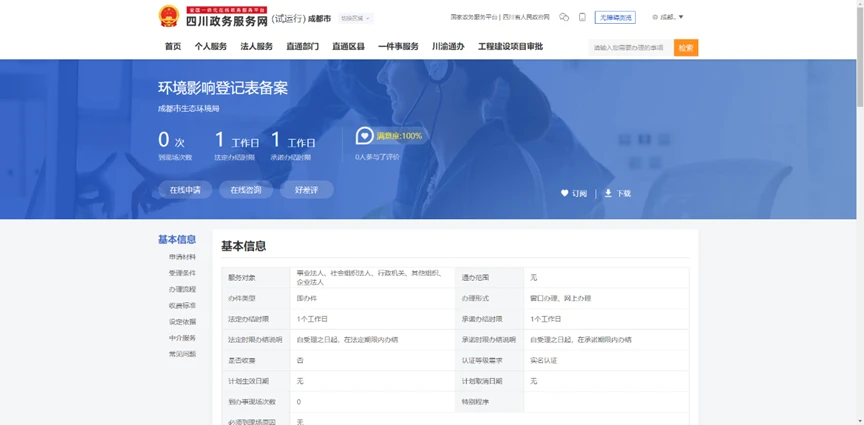
Task: Click the 无障碍浏览 accessibility button
Action: click(615, 18)
